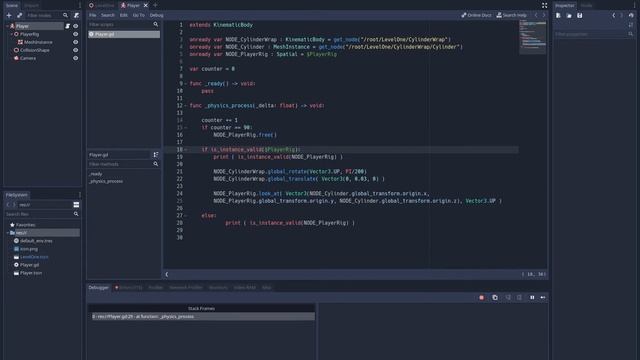Click the Search Help button
This screenshot has width=640, height=360.
(x=511, y=15)
